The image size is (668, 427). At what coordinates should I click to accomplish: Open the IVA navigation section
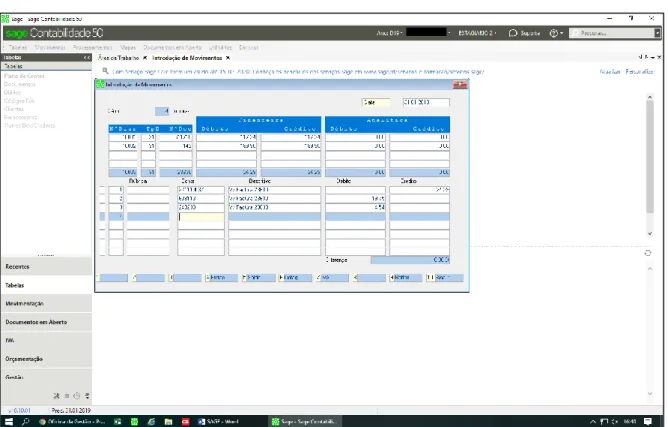pos(46,340)
